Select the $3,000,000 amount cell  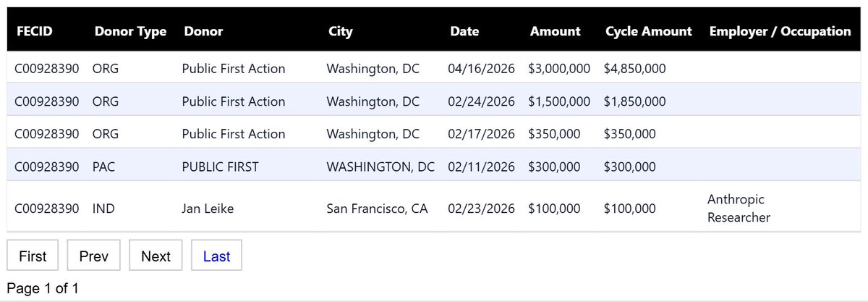pos(559,69)
